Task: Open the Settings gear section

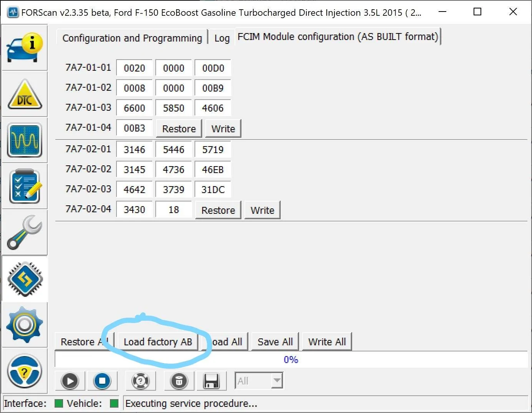Action: [24, 325]
